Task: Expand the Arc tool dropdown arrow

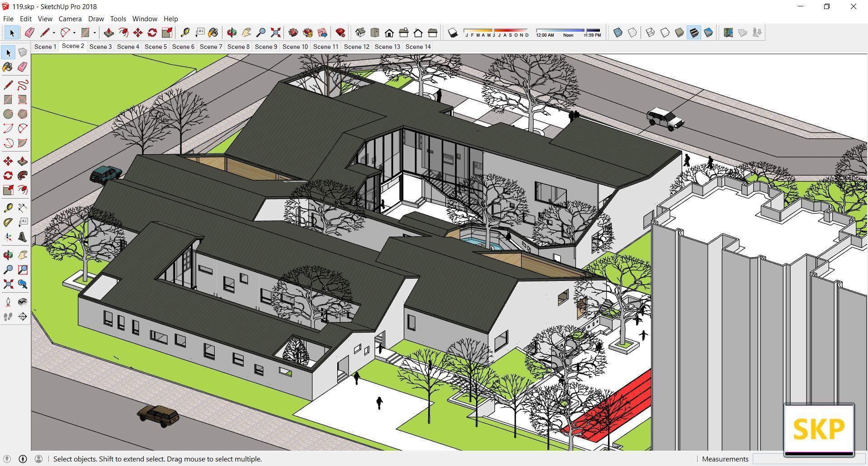Action: 74,33
